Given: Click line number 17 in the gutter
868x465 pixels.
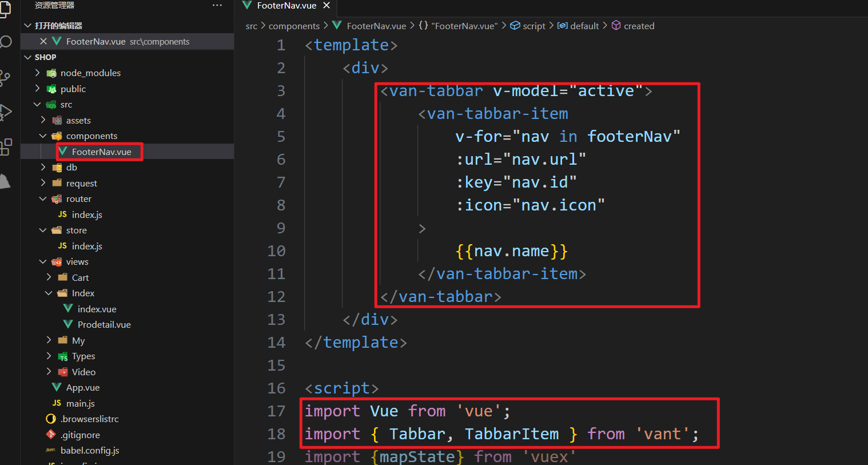Looking at the screenshot, I should (x=276, y=411).
